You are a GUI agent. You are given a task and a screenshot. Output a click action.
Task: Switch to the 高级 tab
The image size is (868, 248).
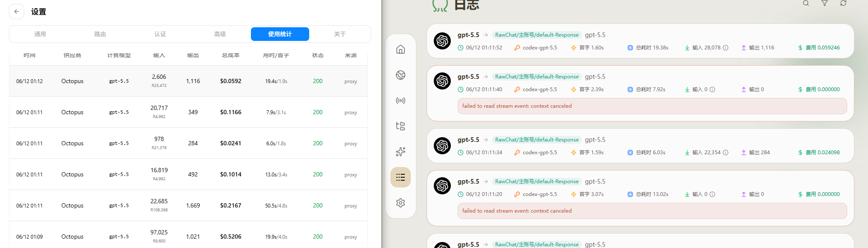[220, 34]
